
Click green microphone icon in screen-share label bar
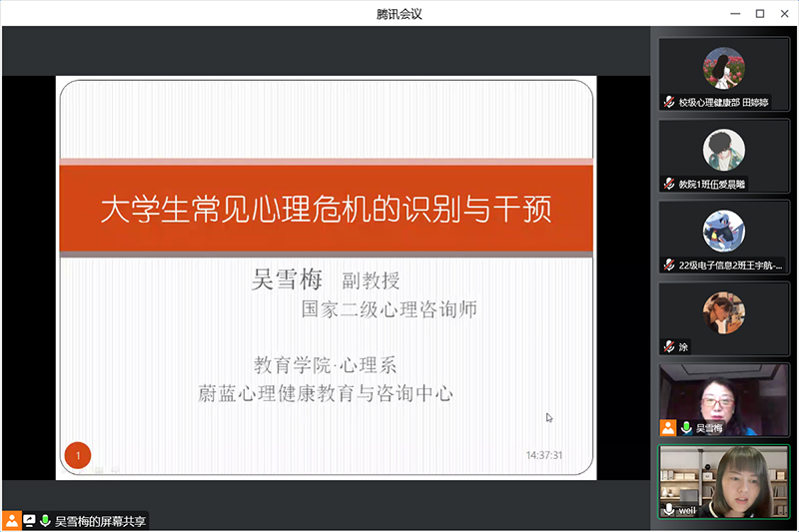click(x=45, y=521)
